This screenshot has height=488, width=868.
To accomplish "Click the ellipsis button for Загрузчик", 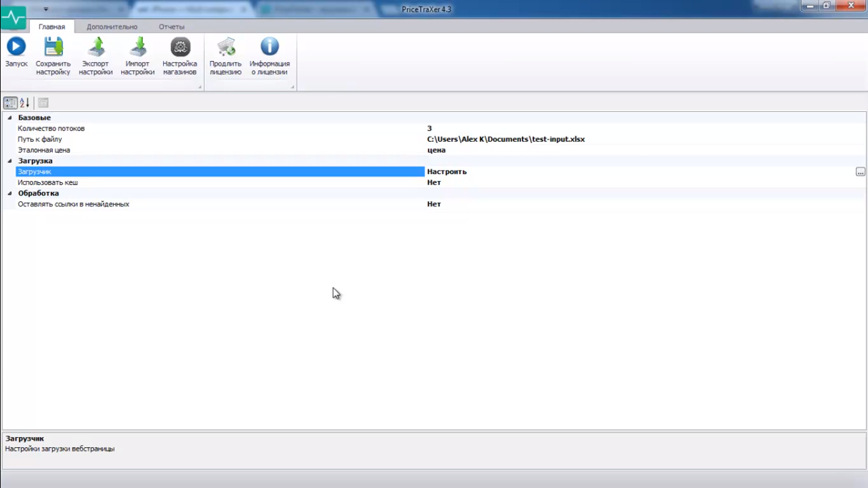I will pos(860,172).
